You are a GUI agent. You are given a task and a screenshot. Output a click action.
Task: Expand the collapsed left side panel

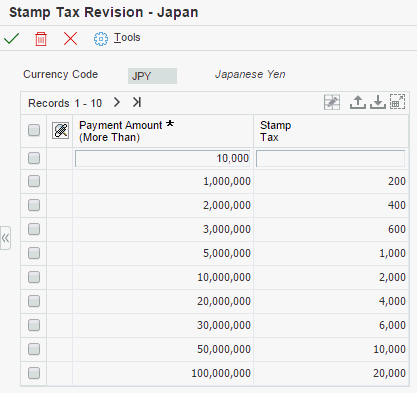(5, 238)
